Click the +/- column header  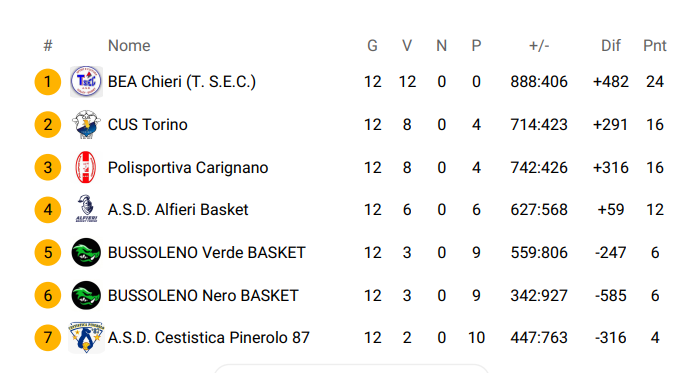click(539, 45)
